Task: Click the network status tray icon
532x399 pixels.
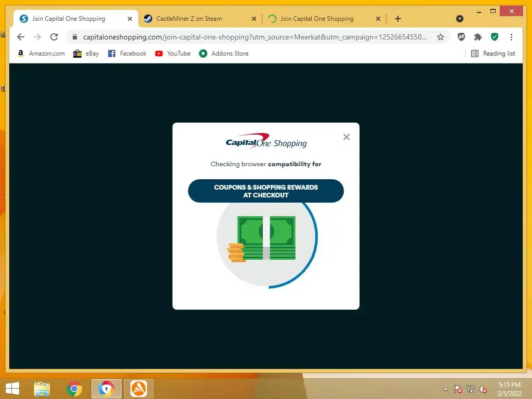Action: [471, 389]
